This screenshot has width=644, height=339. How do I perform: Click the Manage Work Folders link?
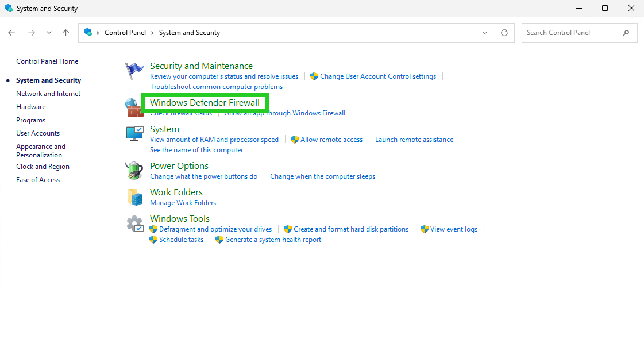click(183, 202)
